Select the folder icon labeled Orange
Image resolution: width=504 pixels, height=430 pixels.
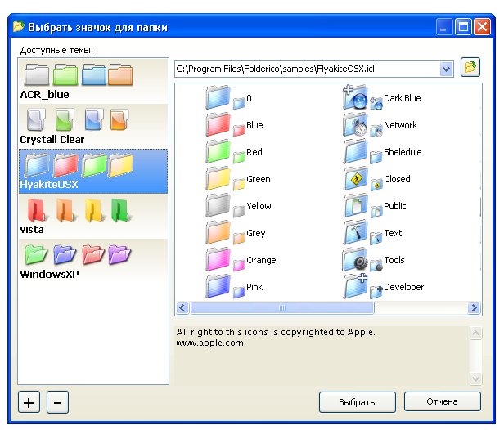click(x=218, y=259)
